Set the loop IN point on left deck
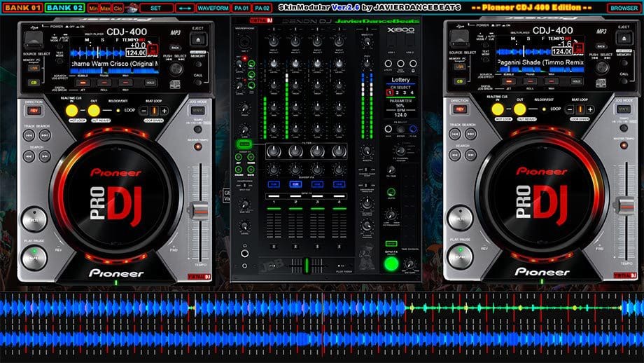Viewport: 644px width, 363px height. [71, 111]
